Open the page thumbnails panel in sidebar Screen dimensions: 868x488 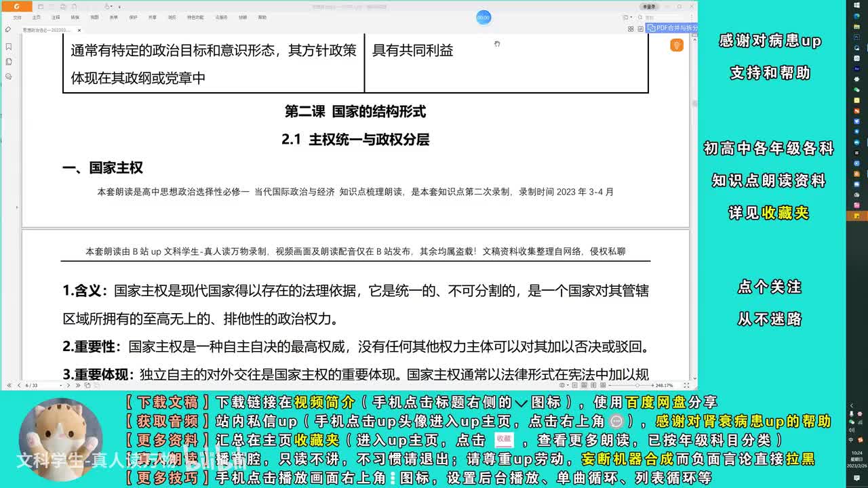[x=9, y=62]
